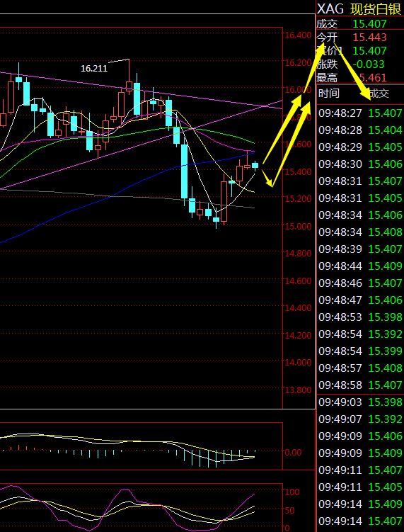Click the MACD 0.00 axis label
Viewport: 404px width, 532px height.
[293, 452]
